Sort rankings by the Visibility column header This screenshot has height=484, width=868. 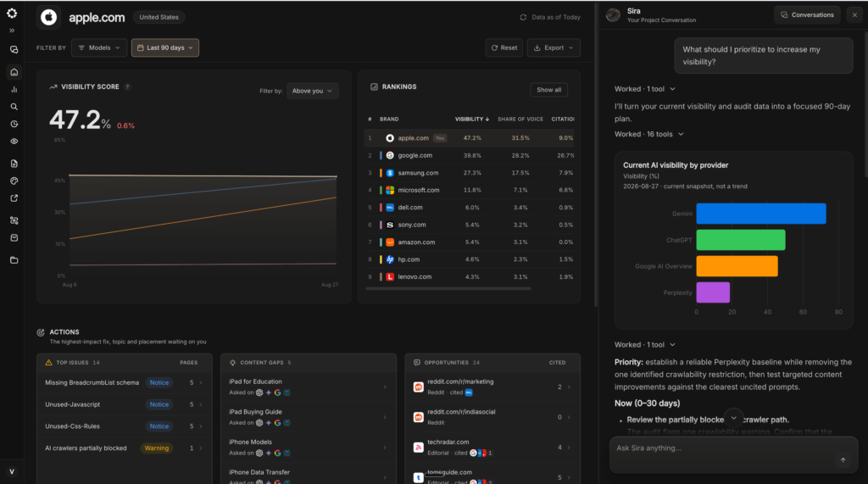(471, 119)
